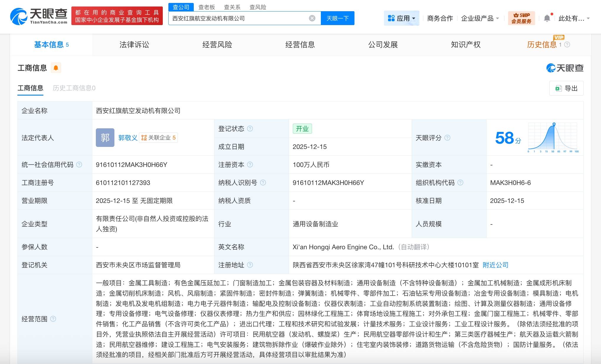Click the subscription bell beside 工商信息 heading
Image resolution: width=601 pixels, height=364 pixels.
56,68
